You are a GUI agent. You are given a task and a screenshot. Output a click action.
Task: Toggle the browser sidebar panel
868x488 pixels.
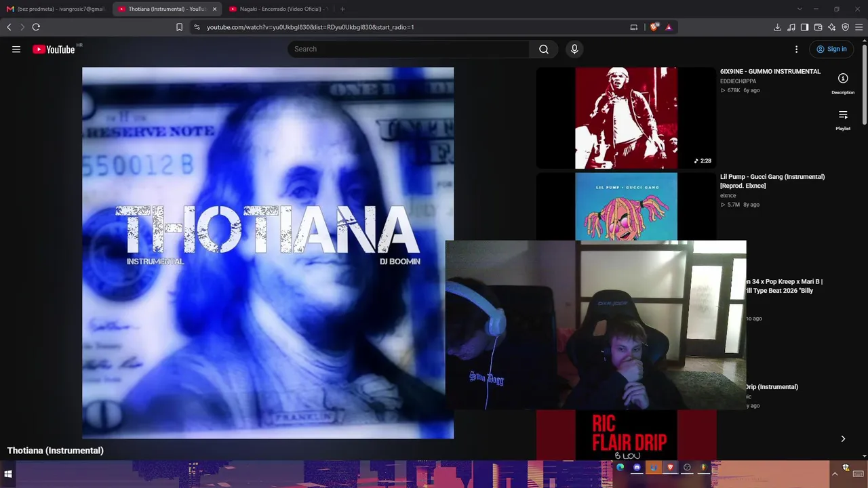tap(804, 27)
